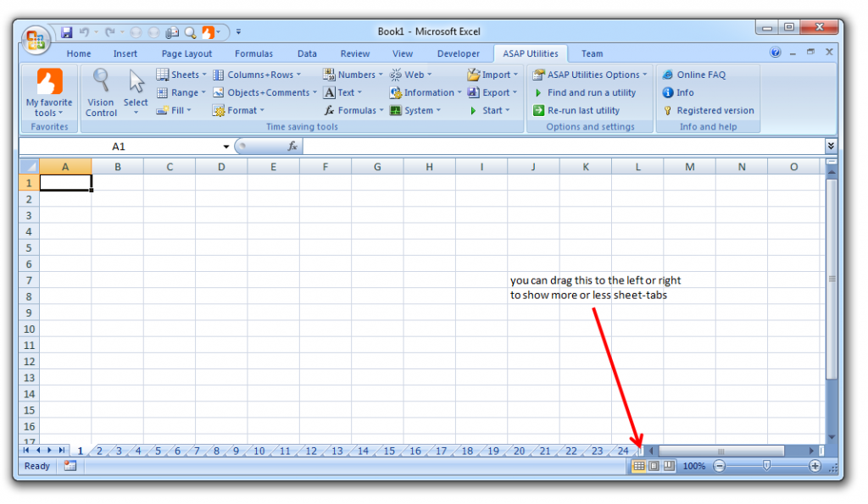Switch to sheet tab 24
The width and height of the screenshot is (868, 504).
coord(623,451)
